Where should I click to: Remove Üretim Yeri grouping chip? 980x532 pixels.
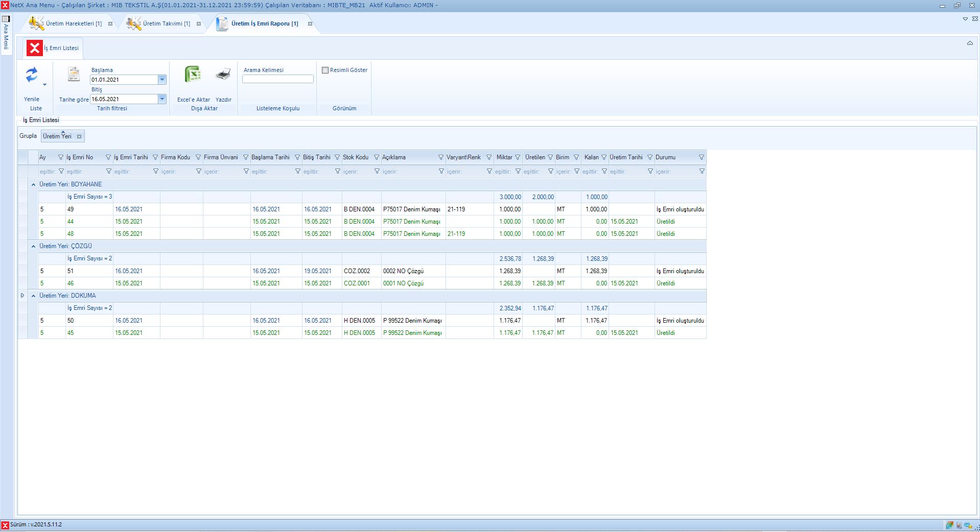click(79, 136)
